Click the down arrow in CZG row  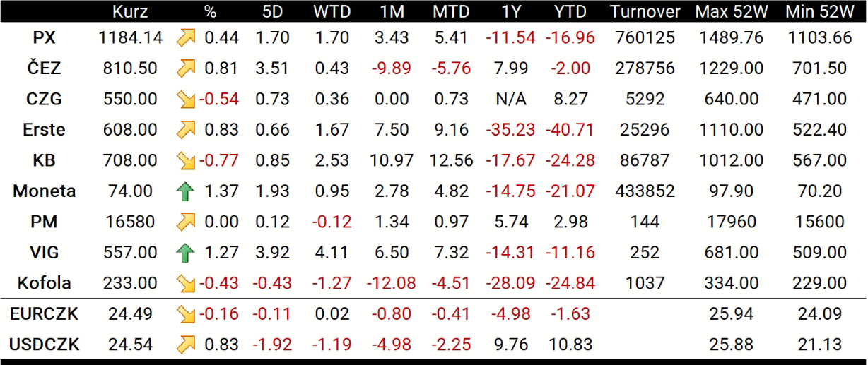point(187,100)
